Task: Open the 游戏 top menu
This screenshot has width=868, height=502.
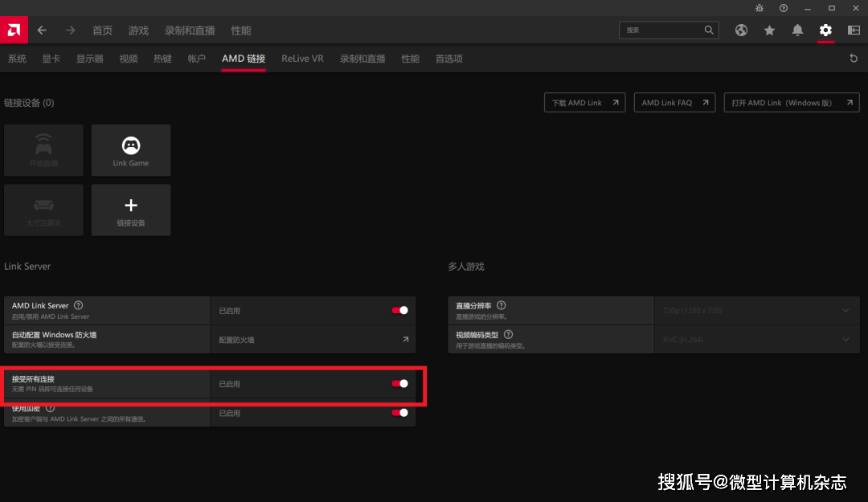Action: pyautogui.click(x=138, y=31)
